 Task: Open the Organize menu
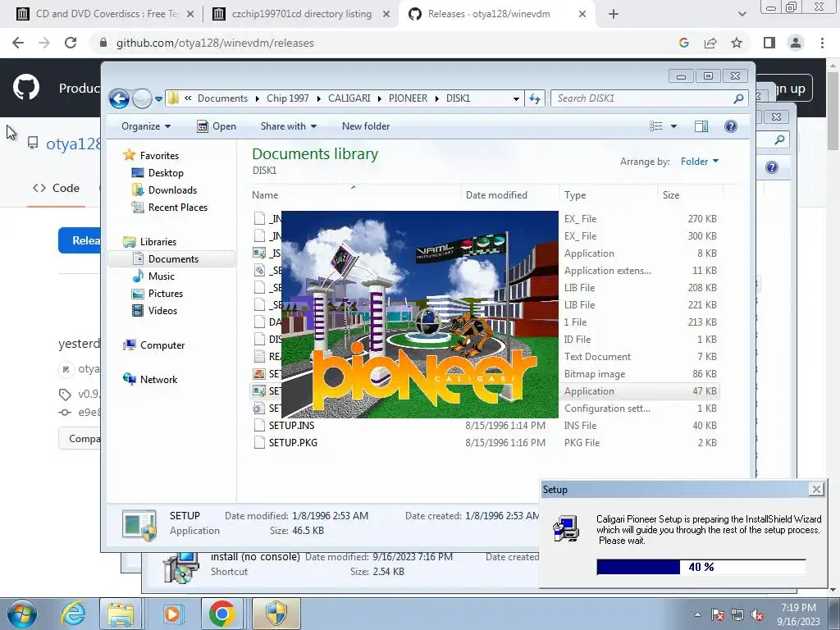[x=146, y=126]
